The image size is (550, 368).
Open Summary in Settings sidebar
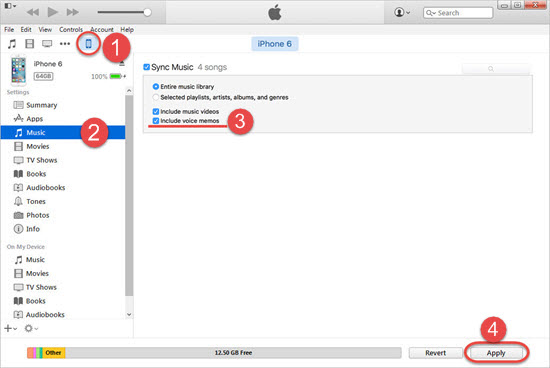point(41,105)
